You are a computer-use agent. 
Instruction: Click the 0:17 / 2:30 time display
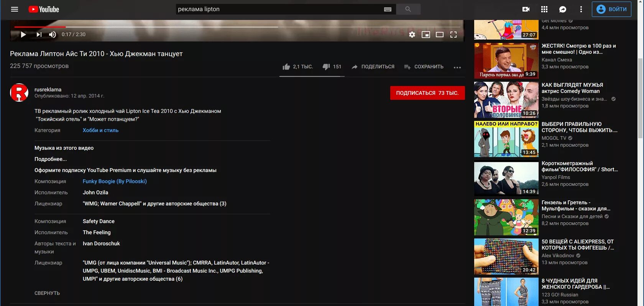(x=74, y=35)
